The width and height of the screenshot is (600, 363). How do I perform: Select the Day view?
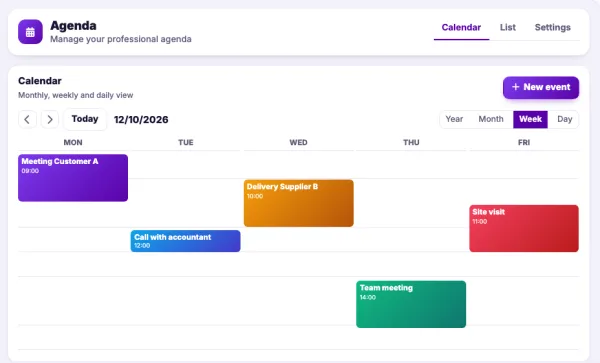[x=564, y=119]
